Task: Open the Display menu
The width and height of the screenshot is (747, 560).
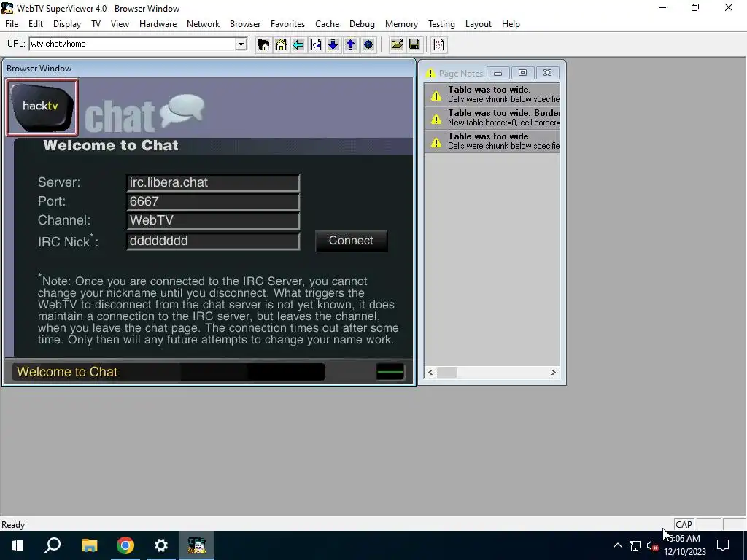Action: (66, 24)
